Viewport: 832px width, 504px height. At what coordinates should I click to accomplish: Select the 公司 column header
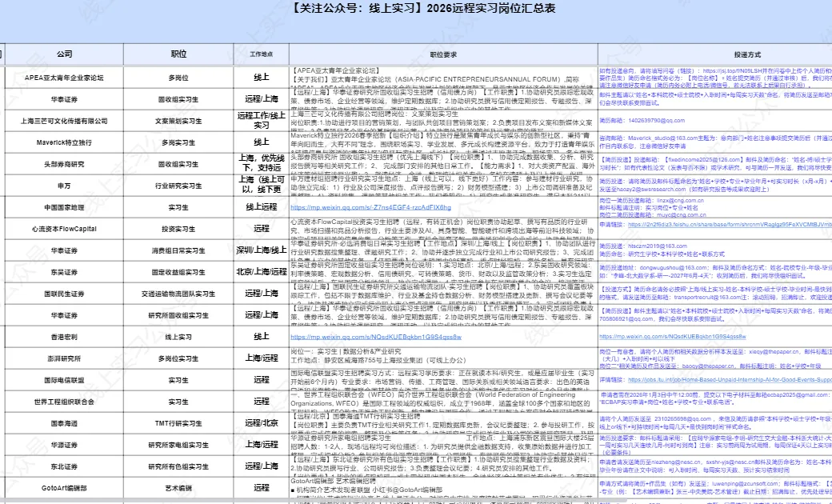click(66, 54)
